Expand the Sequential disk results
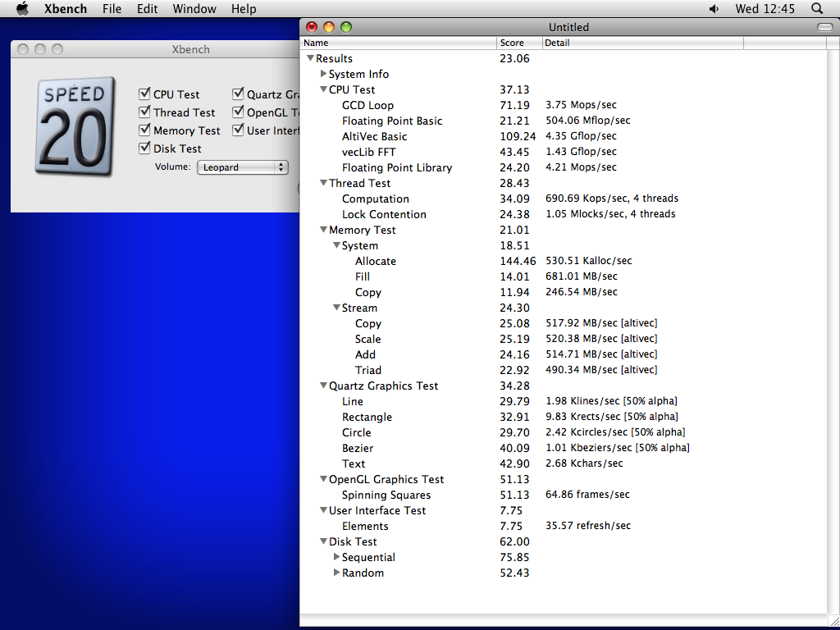 click(336, 557)
